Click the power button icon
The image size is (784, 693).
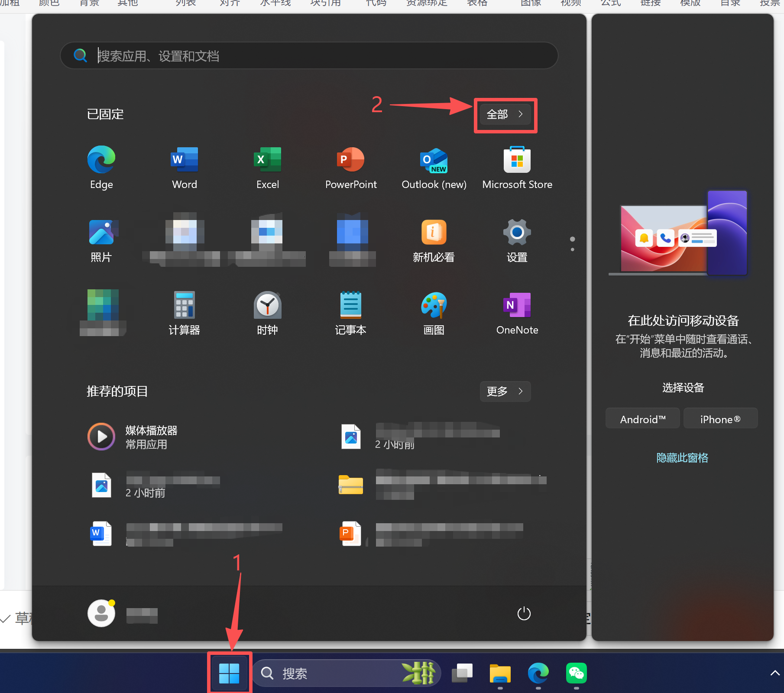tap(524, 613)
